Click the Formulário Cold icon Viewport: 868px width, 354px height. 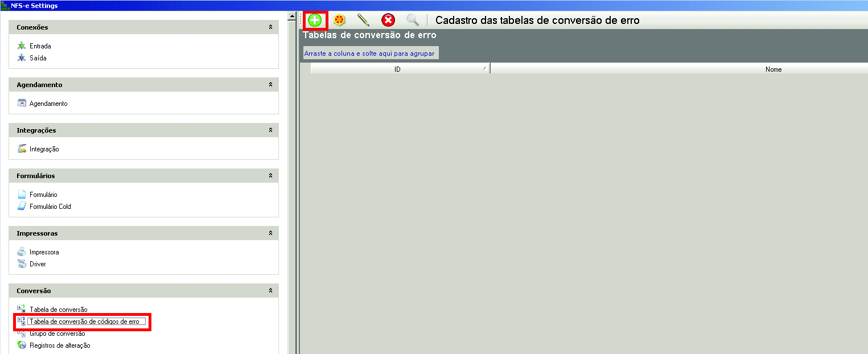pos(22,207)
